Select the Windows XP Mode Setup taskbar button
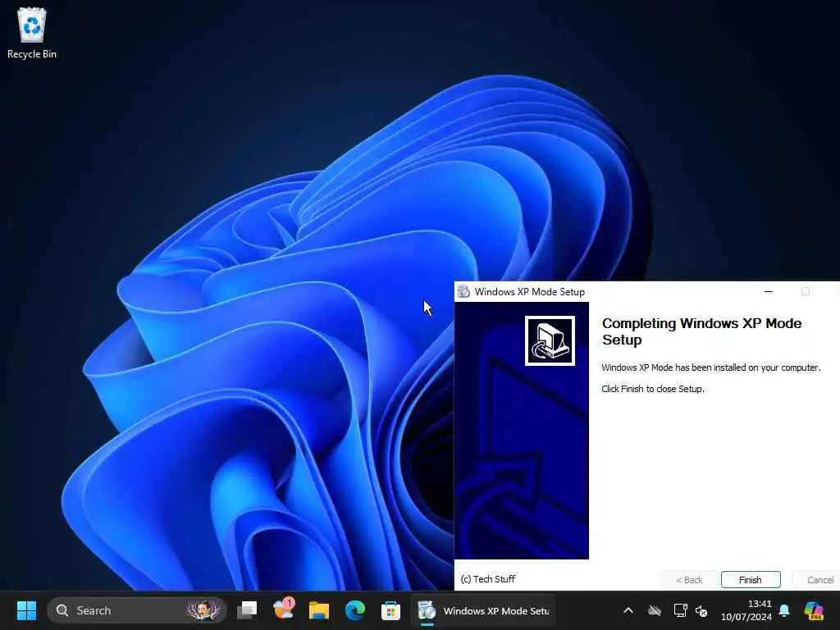 [x=483, y=610]
